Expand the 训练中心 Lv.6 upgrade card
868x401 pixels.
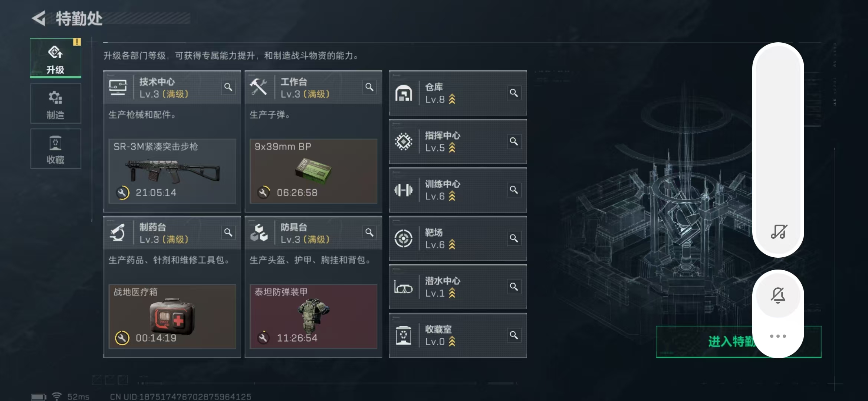click(x=458, y=190)
